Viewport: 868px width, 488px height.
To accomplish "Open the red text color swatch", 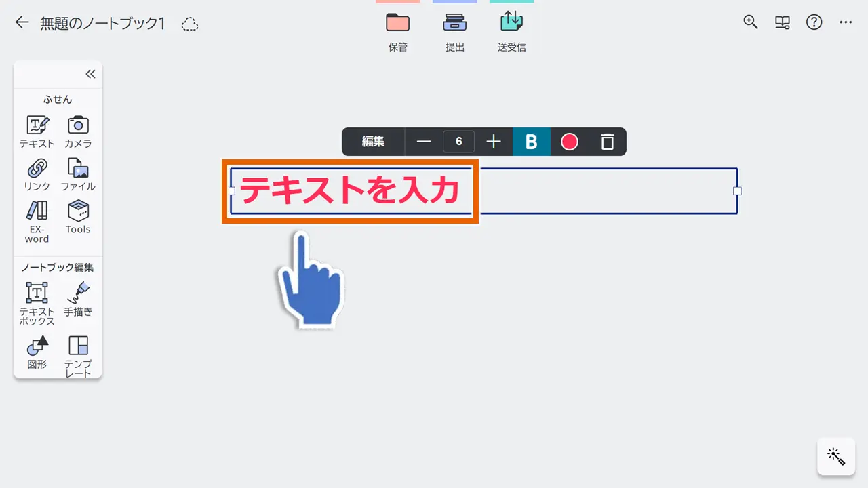I will point(570,142).
